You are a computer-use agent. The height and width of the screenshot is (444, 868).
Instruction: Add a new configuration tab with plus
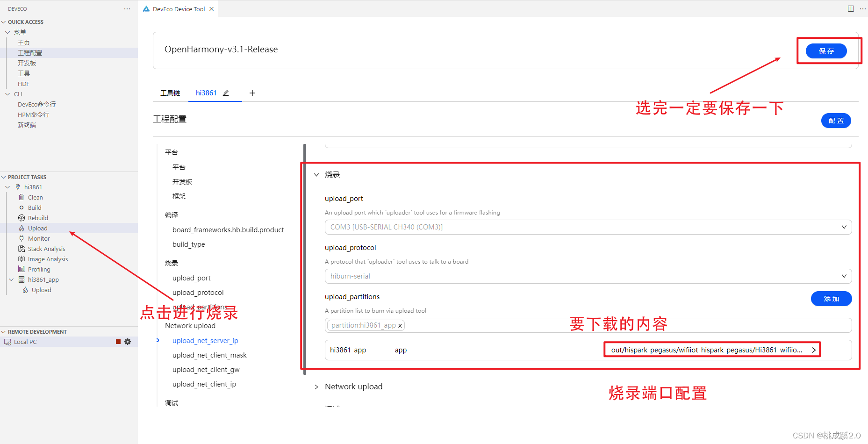(x=252, y=93)
